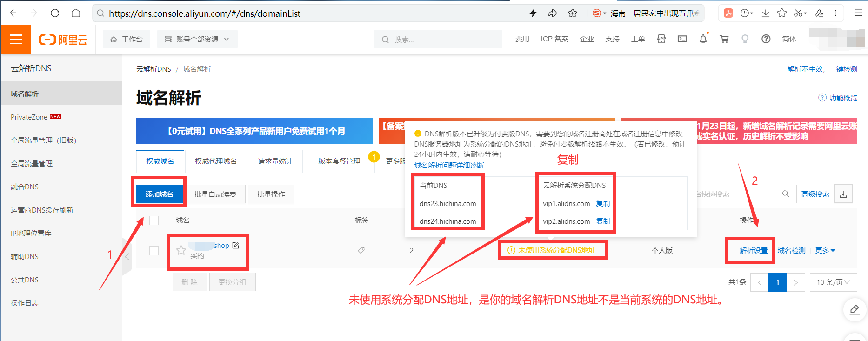
Task: Copy vip2.alidns.com with 复制
Action: tap(603, 221)
